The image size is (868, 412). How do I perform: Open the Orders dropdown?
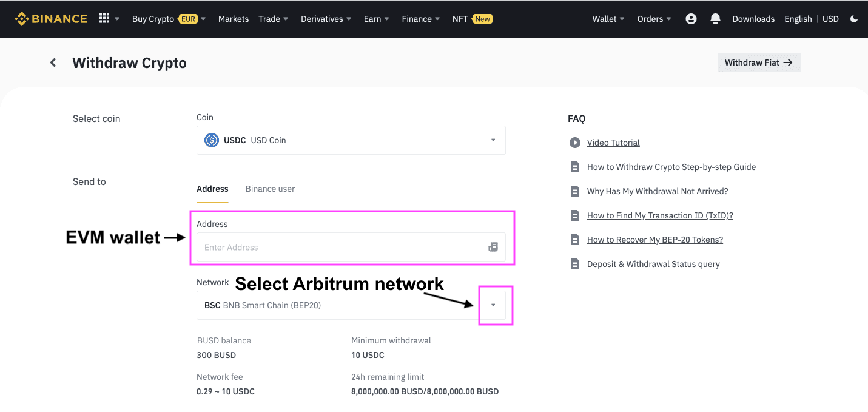pos(654,19)
